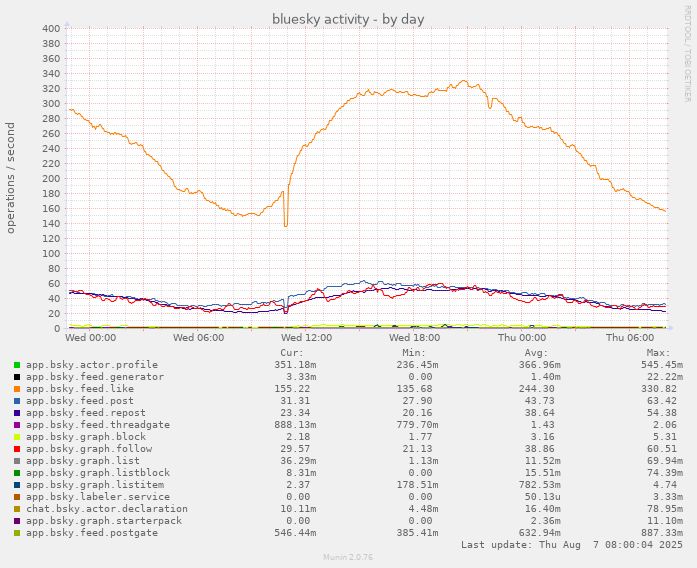Click the navy app.bsky.feed.repost legend swatch
This screenshot has width=697, height=568.
(x=17, y=413)
